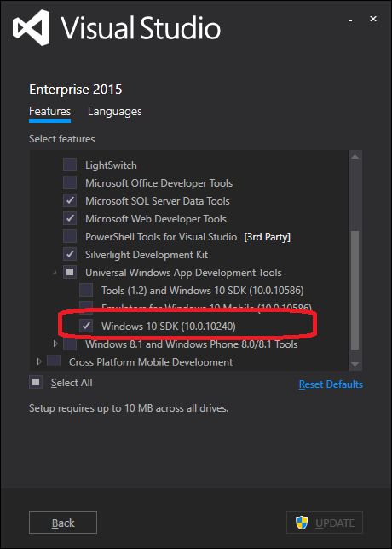Click the features list scrollbar thumb
The width and height of the screenshot is (392, 549).
coord(355,290)
